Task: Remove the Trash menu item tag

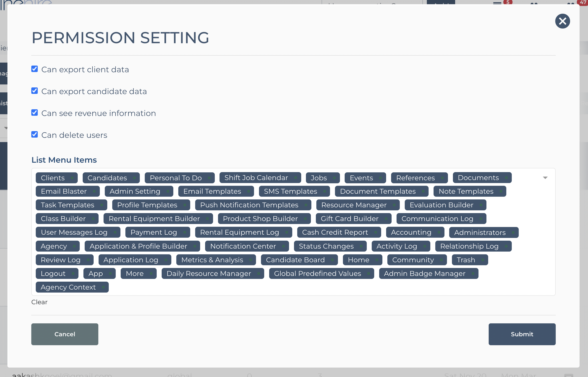Action: (482, 260)
